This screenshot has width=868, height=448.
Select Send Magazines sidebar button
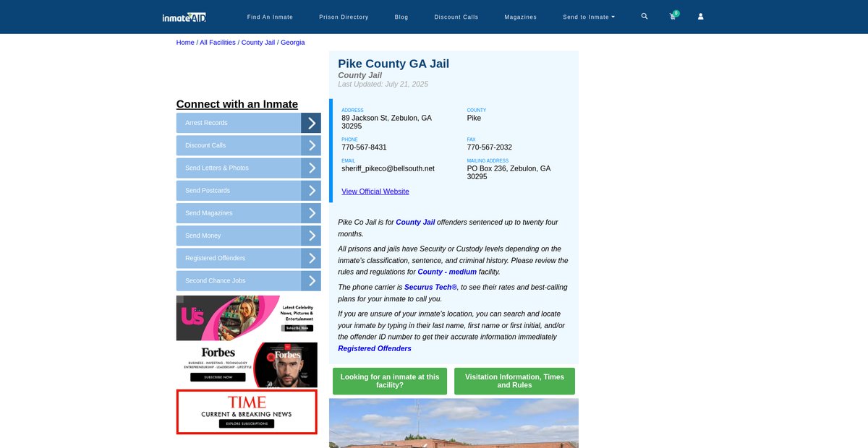pyautogui.click(x=239, y=213)
